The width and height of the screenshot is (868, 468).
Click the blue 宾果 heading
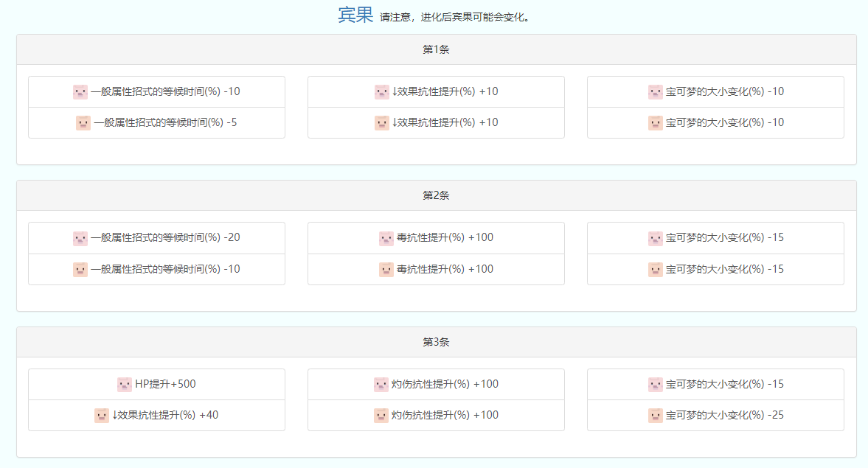(x=355, y=15)
